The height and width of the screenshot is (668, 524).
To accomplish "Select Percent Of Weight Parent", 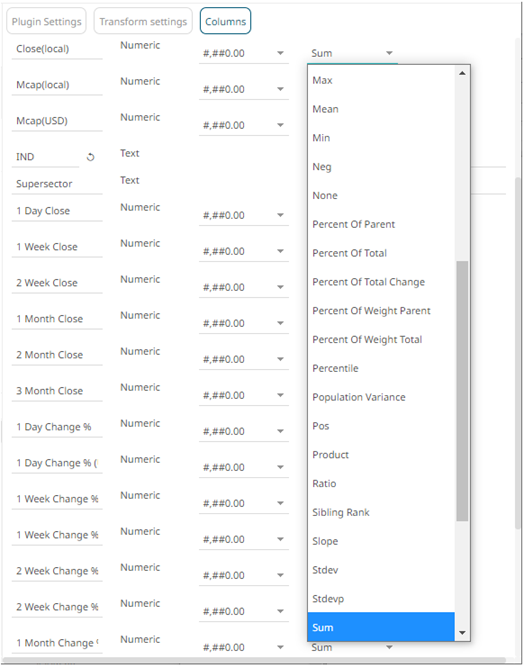I will (x=381, y=311).
